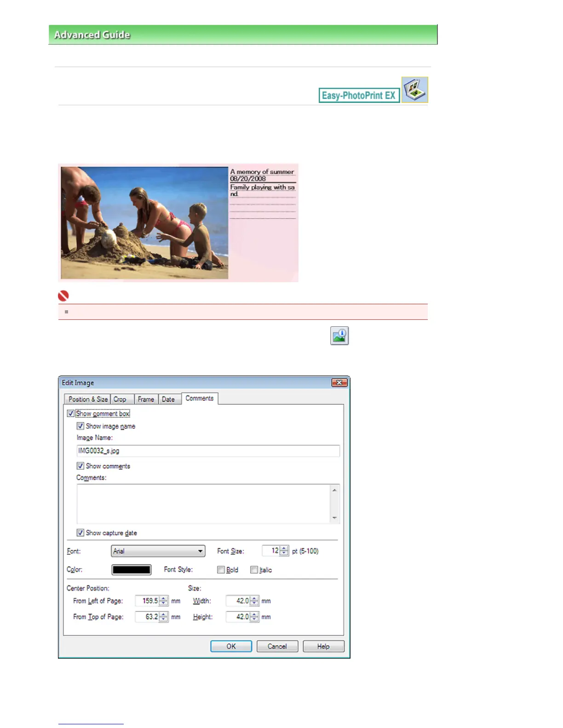Decrease Height value with down arrow
This screenshot has height=728, width=563.
[254, 620]
